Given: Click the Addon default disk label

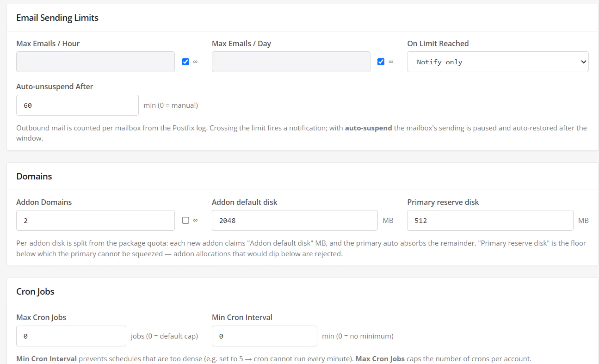Looking at the screenshot, I should (245, 202).
